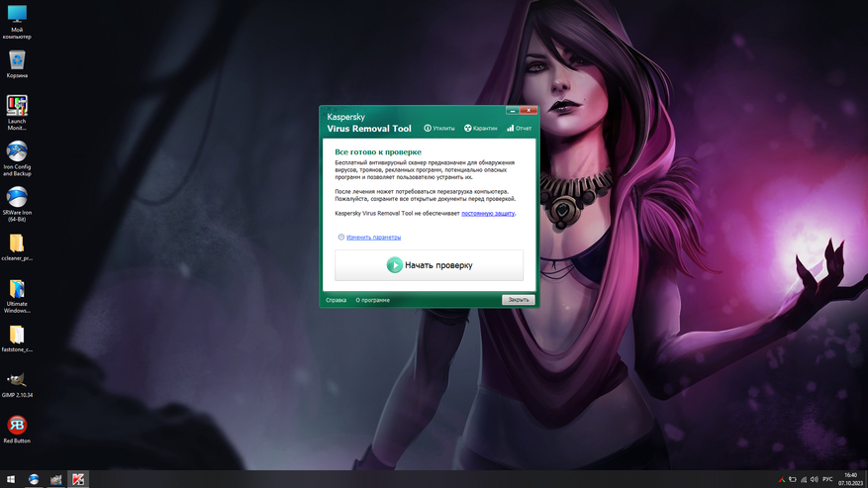868x488 pixels.
Task: Click the SRWare Iron taskbar icon
Action: pos(34,479)
